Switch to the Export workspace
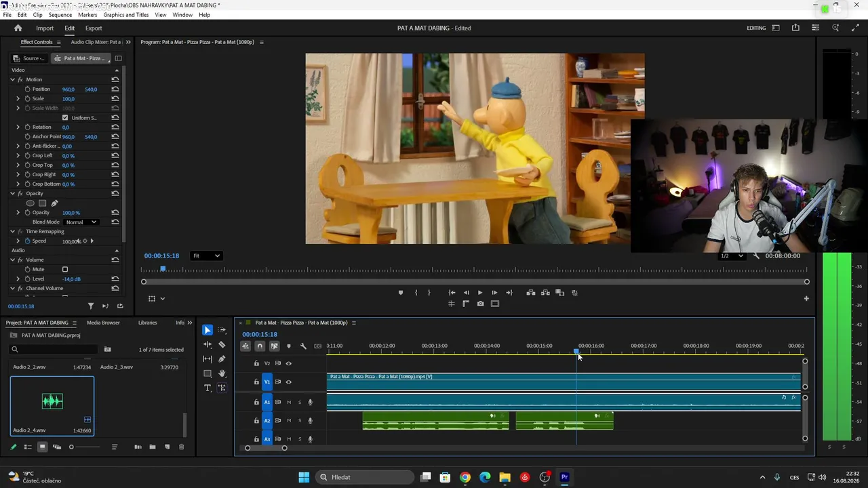868x488 pixels. point(94,28)
